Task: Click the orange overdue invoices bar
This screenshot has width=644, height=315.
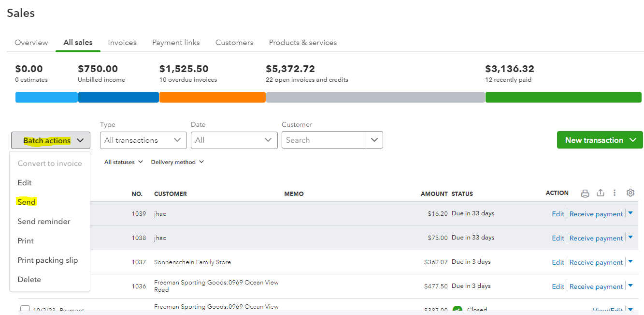Action: click(212, 97)
